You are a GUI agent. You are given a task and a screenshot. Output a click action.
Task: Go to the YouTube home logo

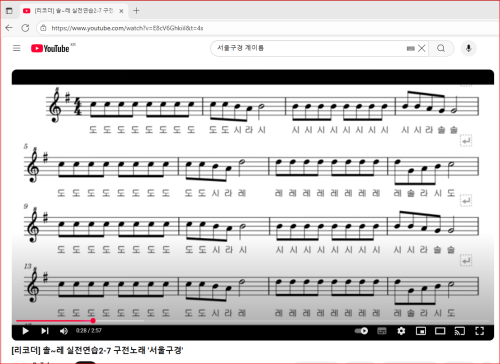[x=50, y=49]
